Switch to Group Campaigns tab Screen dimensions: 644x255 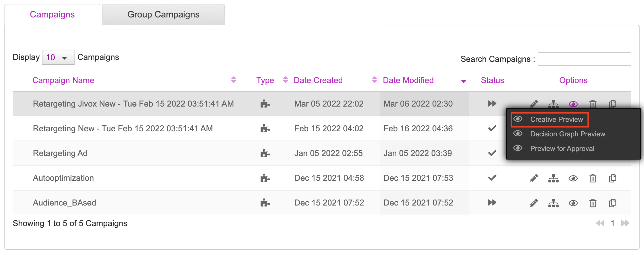pyautogui.click(x=163, y=15)
